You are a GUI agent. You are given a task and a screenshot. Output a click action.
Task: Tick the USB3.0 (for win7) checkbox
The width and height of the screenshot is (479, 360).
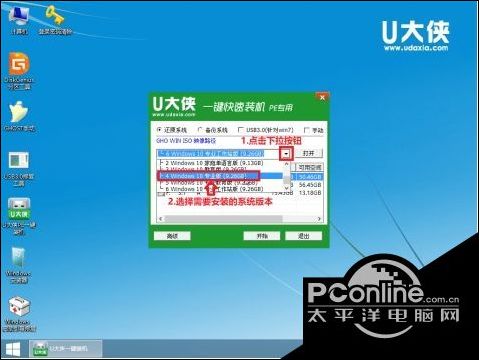click(241, 130)
